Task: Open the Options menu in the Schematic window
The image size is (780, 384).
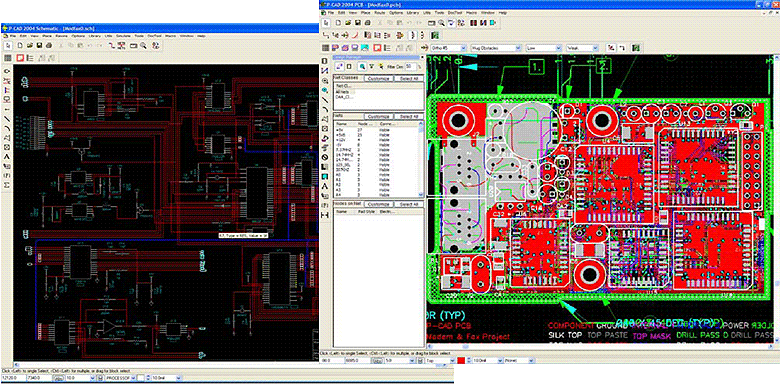Action: pos(78,36)
